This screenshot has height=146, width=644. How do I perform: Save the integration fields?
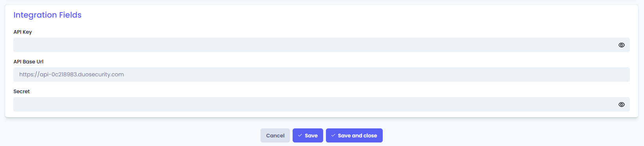point(308,135)
